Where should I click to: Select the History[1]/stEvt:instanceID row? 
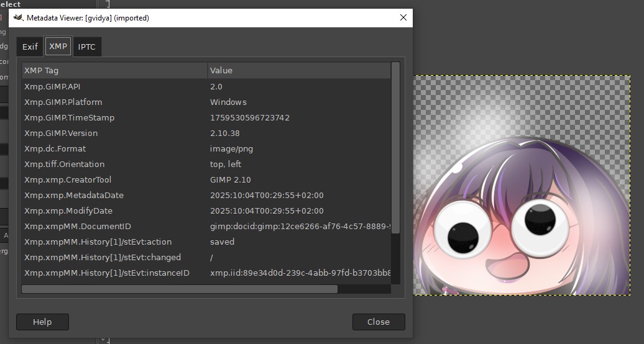(x=206, y=273)
